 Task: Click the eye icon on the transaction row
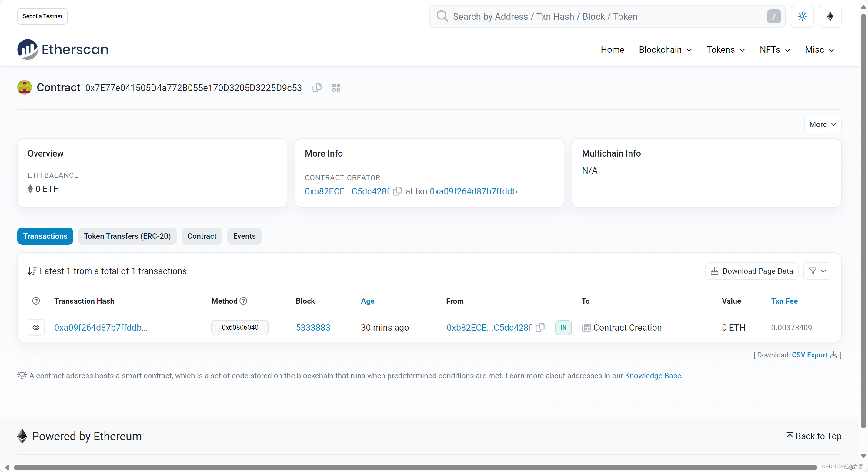(x=37, y=327)
